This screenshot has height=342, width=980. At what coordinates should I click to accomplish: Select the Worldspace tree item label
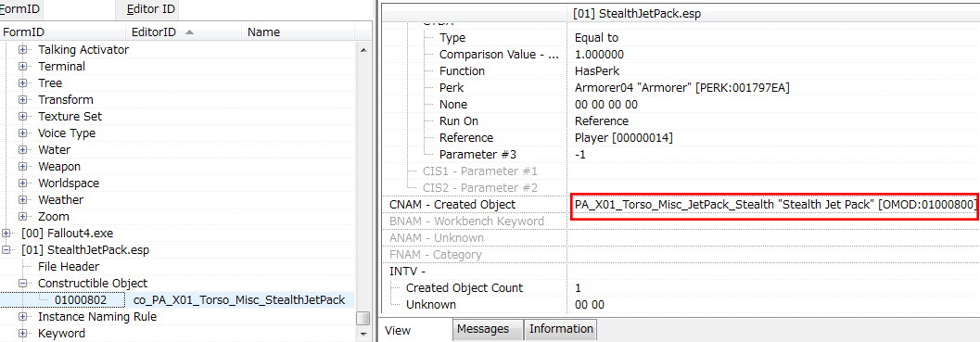[x=69, y=184]
